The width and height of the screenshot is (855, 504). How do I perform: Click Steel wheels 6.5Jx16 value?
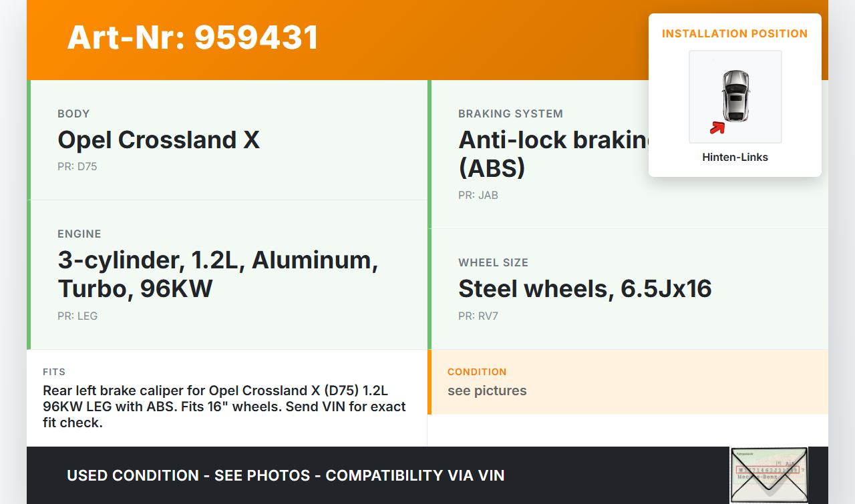pyautogui.click(x=584, y=288)
